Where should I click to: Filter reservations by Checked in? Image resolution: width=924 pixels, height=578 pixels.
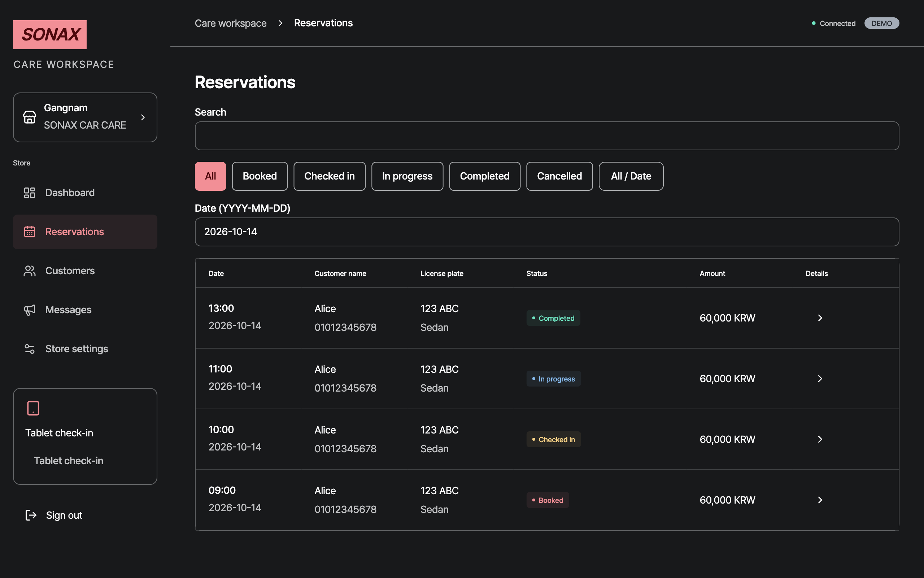coord(330,176)
